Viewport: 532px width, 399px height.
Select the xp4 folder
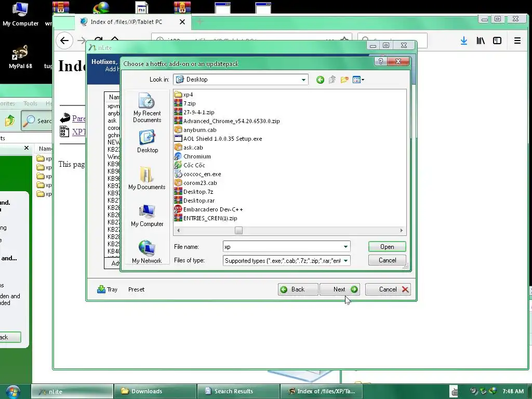click(183, 95)
